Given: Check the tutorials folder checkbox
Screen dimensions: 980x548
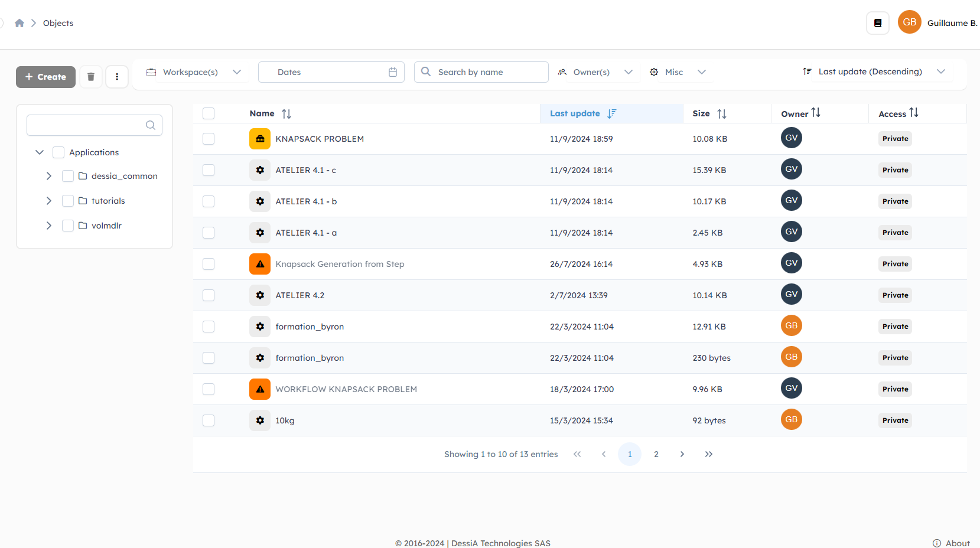Looking at the screenshot, I should tap(68, 201).
